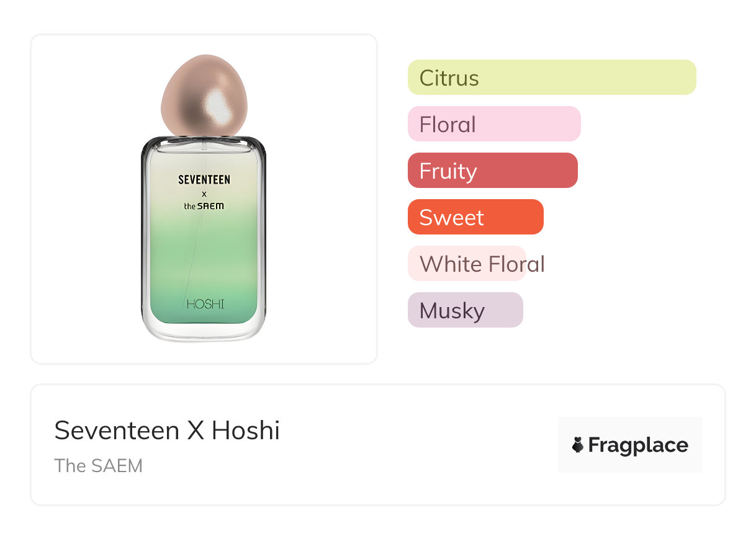
Task: Click the green perfume bottle body
Action: (204, 261)
